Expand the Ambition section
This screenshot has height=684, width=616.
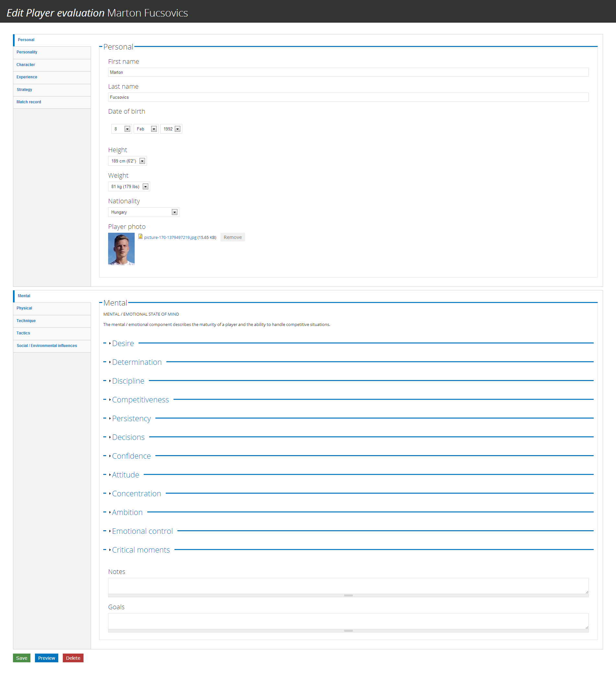tap(127, 513)
